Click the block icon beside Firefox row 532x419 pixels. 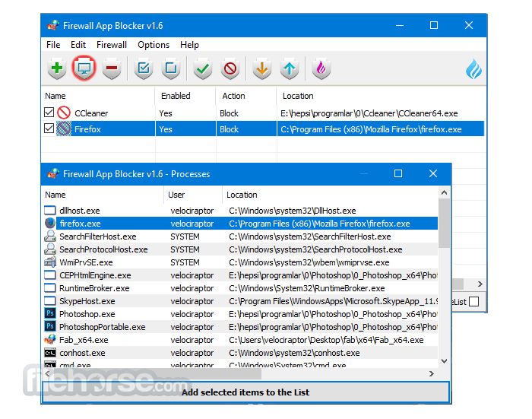[64, 129]
